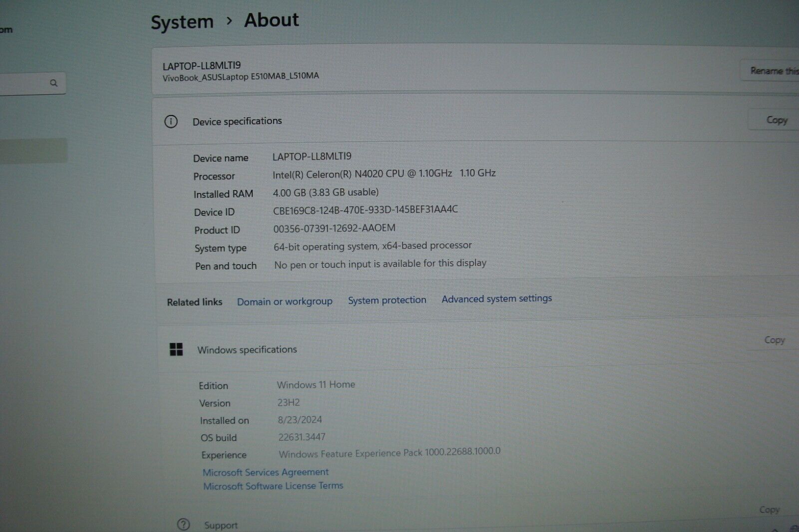The image size is (799, 532).
Task: Click the Windows logo beside Windows specifications
Action: 176,349
